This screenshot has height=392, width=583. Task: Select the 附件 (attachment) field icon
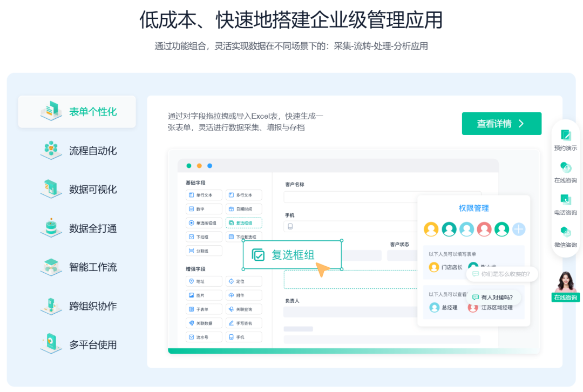pyautogui.click(x=244, y=295)
